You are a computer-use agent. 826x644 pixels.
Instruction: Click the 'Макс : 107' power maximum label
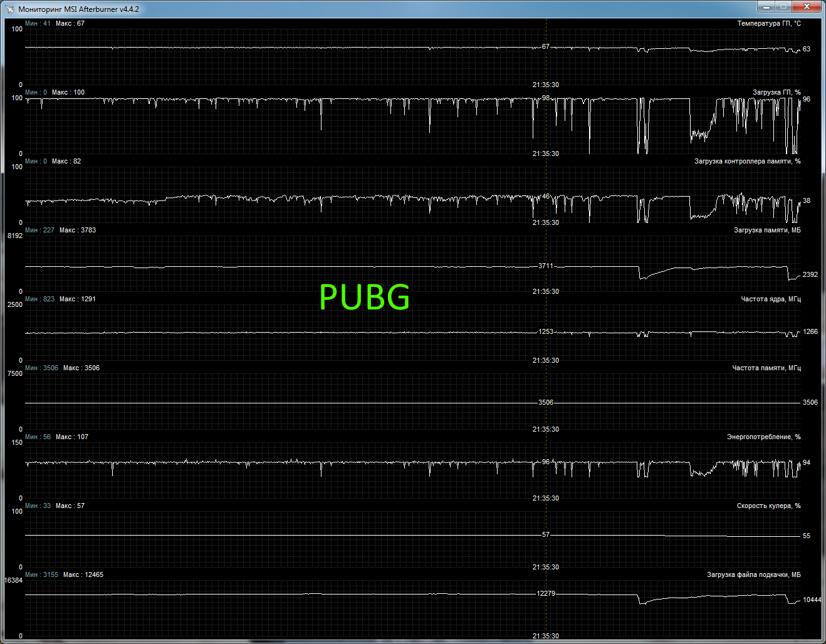[72, 437]
